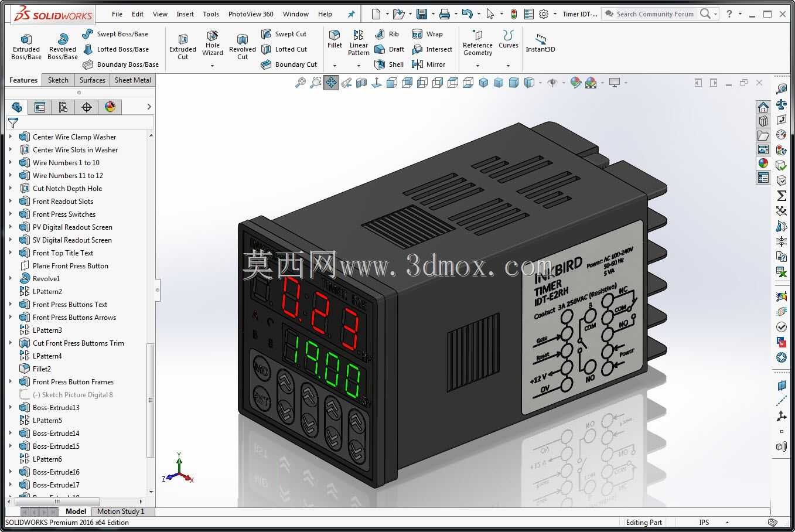Expand the PV Digital Readout Screen feature
The width and height of the screenshot is (795, 532).
tap(11, 227)
